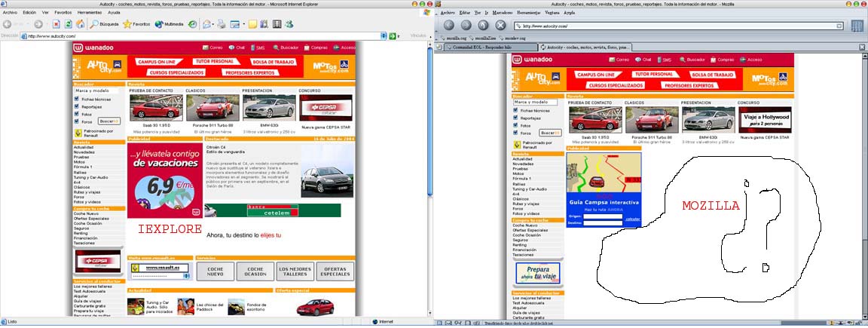Screen dimensions: 868x328
Task: Expand IE address bar dropdown arrow
Action: click(384, 36)
